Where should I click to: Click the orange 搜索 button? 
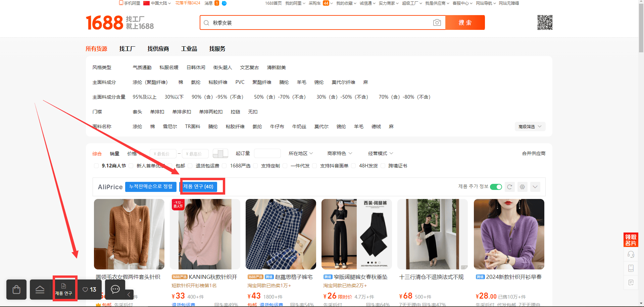click(465, 22)
